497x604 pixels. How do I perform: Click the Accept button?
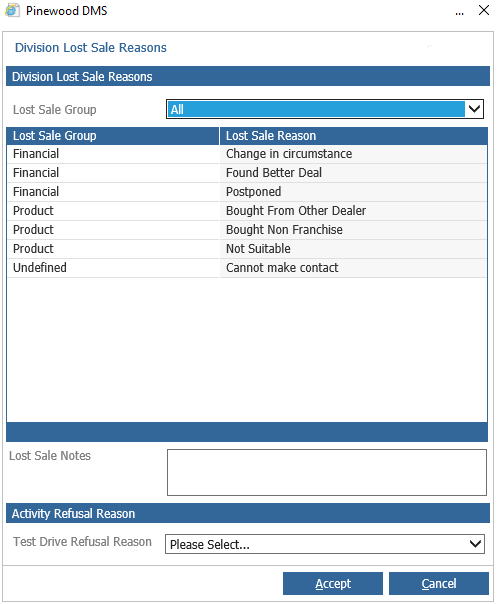click(333, 584)
